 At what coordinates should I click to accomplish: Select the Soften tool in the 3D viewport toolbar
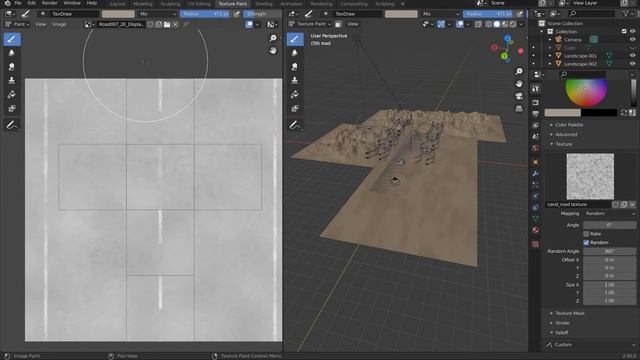[295, 53]
